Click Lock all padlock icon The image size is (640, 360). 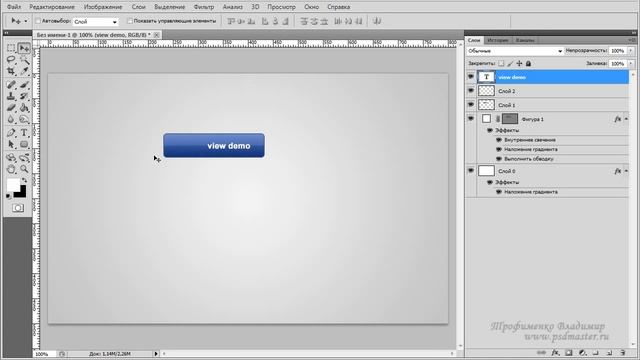tap(529, 63)
